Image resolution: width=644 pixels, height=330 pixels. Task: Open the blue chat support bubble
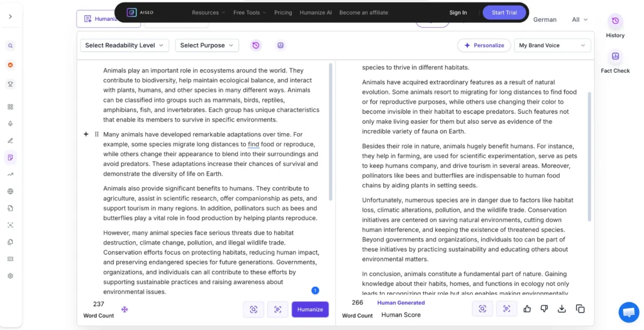click(x=629, y=312)
